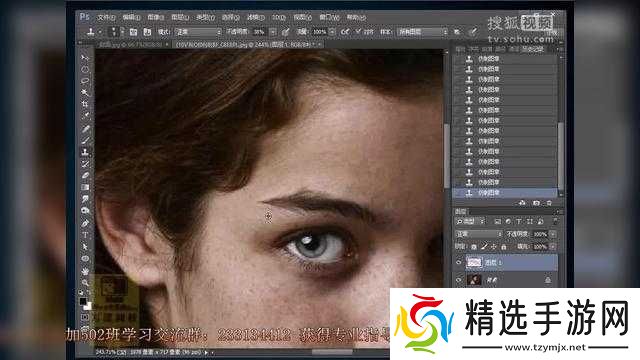Toggle lock image pixels in Layers panel
Screen dimensions: 640x360
tap(484, 247)
